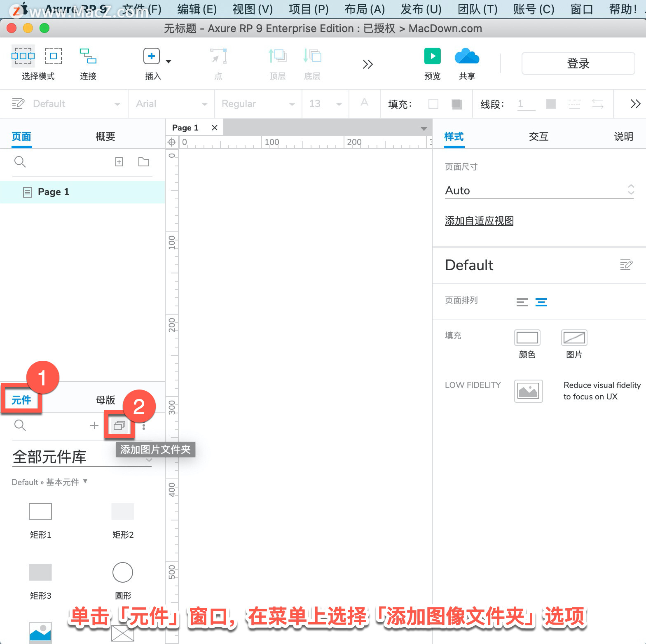Viewport: 646px width, 644px height.
Task: Switch to the Outline tab
Action: click(105, 137)
